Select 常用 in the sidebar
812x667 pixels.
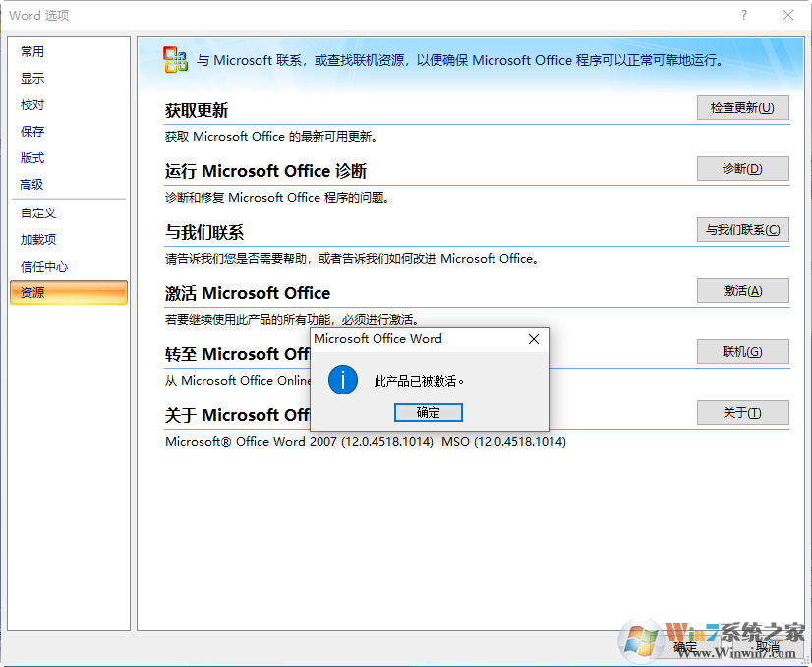[x=31, y=51]
